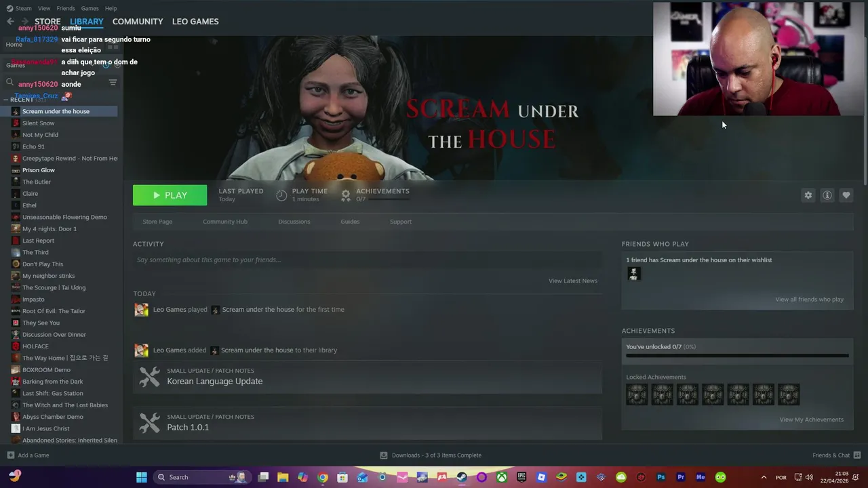The height and width of the screenshot is (488, 868).
Task: Open Xbox app from the taskbar
Action: point(501,477)
